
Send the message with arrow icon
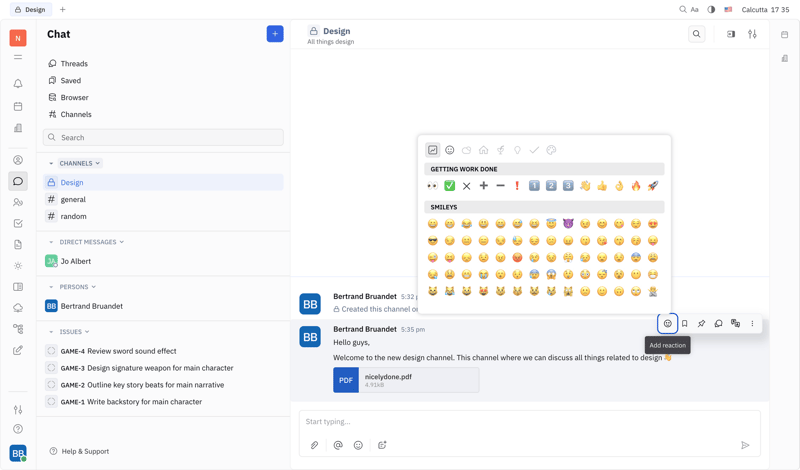[x=745, y=445]
